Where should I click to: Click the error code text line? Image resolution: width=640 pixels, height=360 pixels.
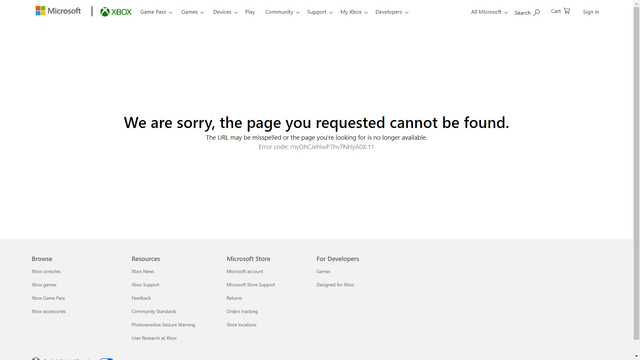pyautogui.click(x=316, y=147)
